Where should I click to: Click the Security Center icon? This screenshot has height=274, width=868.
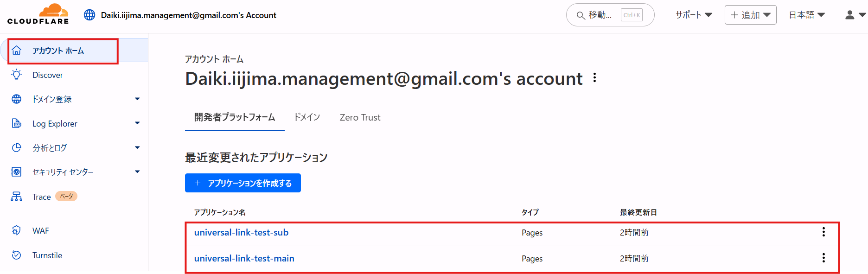[17, 172]
